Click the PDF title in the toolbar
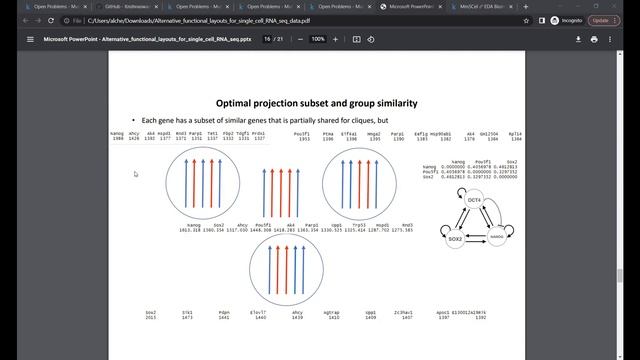The image size is (640, 360). coord(147,39)
